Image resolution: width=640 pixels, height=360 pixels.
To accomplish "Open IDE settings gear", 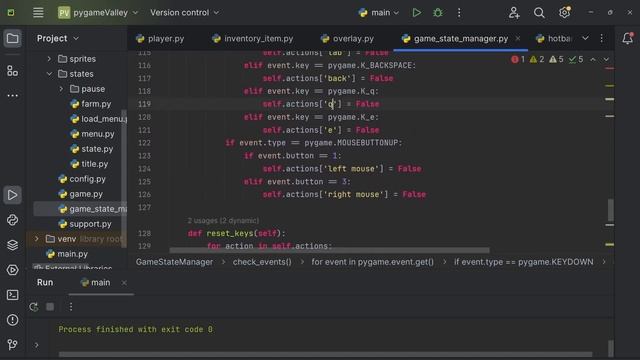I will 564,13.
